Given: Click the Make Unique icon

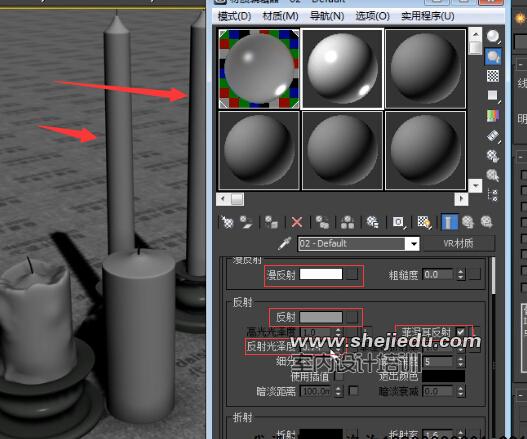Looking at the screenshot, I should coord(347,223).
